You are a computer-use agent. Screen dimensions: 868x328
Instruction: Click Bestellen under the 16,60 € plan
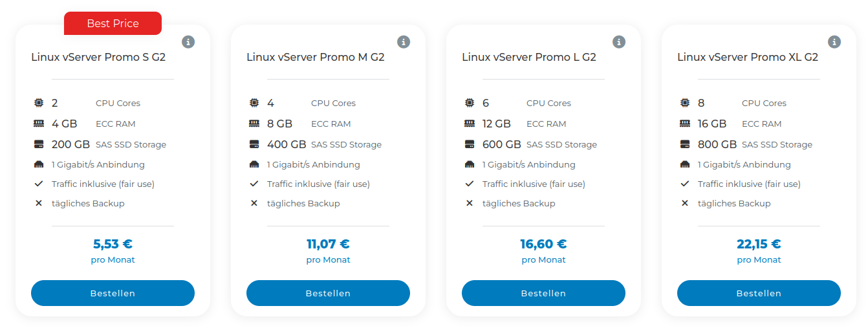543,293
